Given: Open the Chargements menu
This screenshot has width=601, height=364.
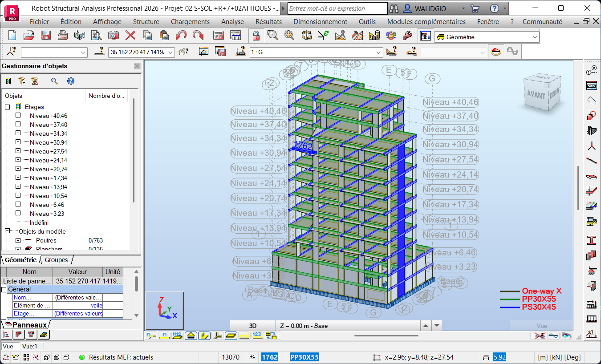Looking at the screenshot, I should (190, 21).
